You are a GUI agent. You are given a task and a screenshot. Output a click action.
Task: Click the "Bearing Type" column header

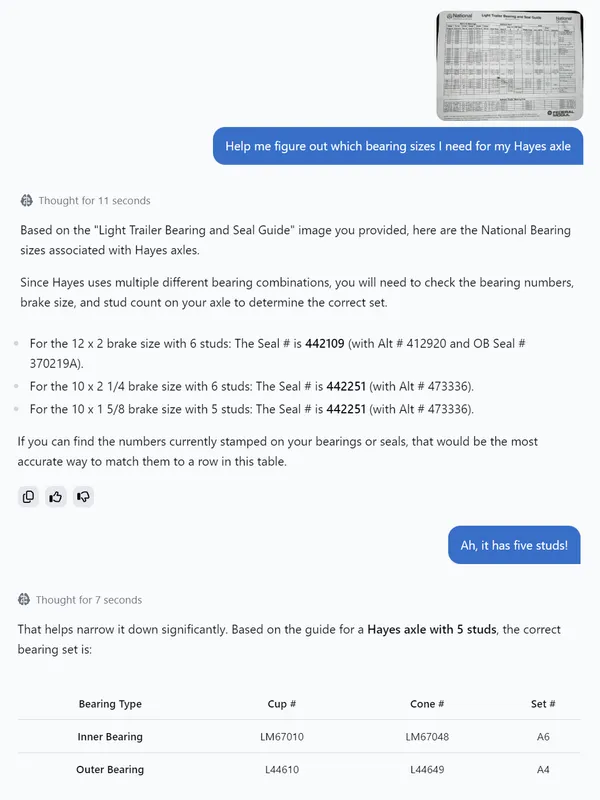110,704
